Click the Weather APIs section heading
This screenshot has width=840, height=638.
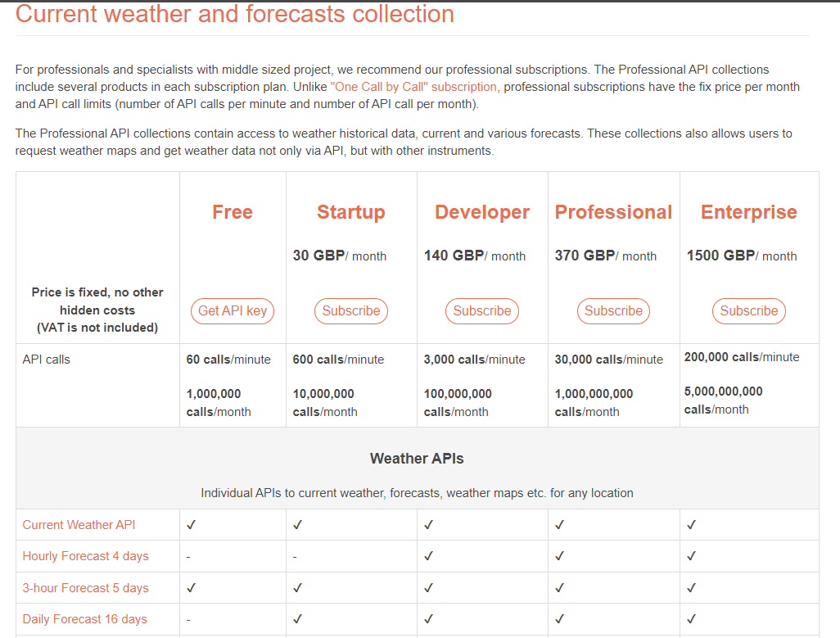417,459
